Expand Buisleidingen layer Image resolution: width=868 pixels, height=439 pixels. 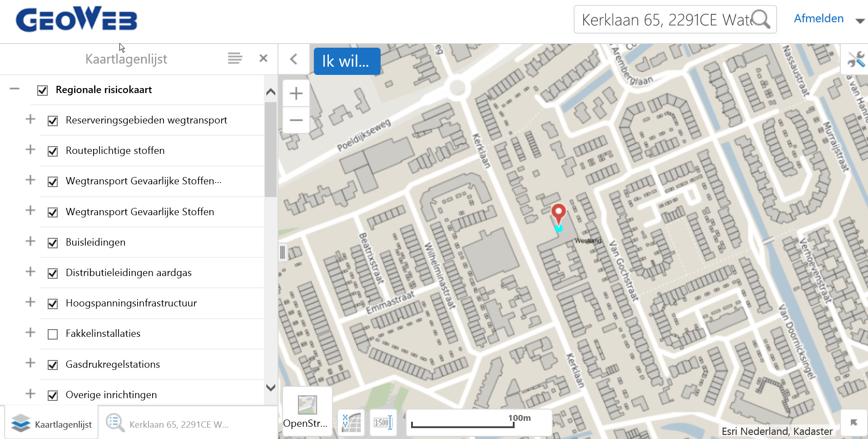click(x=30, y=241)
